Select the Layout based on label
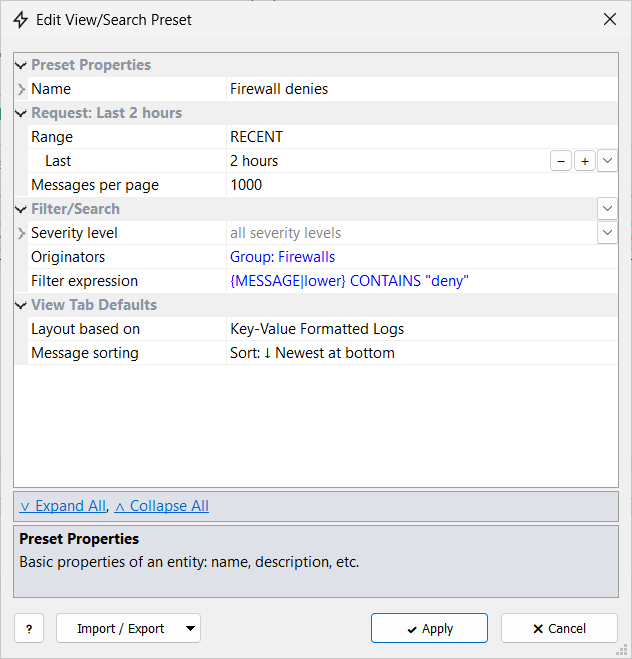632x659 pixels. tap(85, 329)
